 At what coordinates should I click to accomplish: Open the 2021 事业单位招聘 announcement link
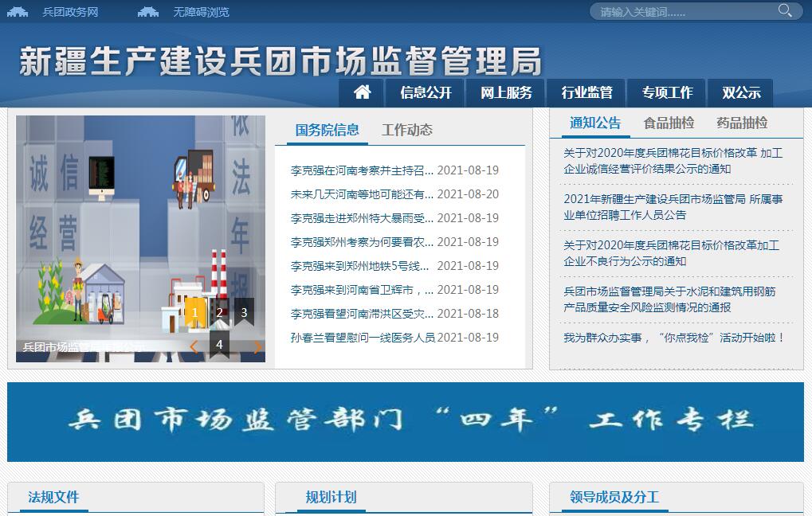(x=673, y=207)
